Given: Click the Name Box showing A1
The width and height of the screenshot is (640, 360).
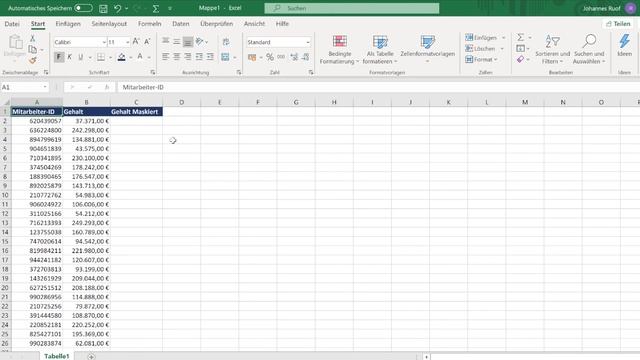Looking at the screenshot, I should click(24, 87).
